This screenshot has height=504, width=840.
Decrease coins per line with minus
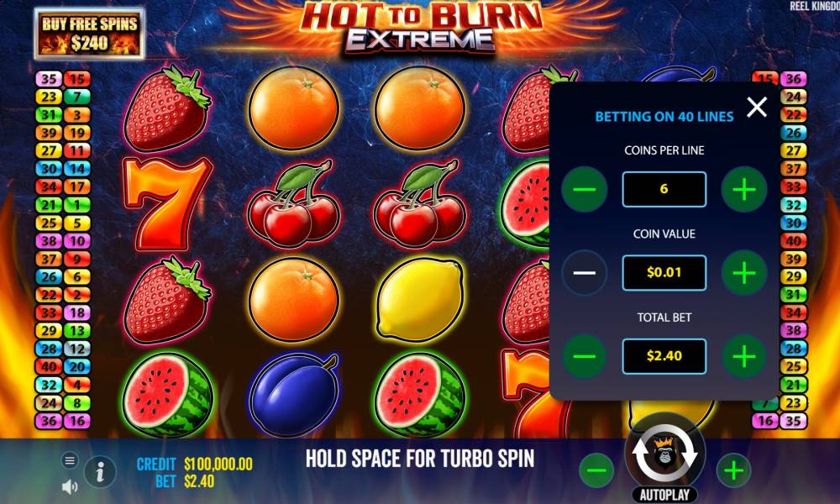click(x=585, y=189)
